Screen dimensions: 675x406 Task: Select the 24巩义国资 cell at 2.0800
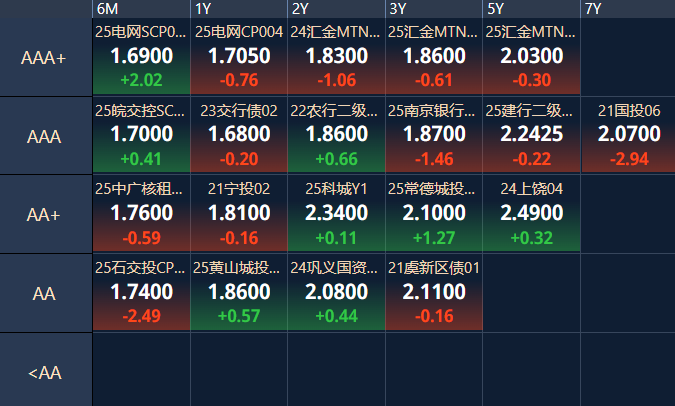click(336, 292)
